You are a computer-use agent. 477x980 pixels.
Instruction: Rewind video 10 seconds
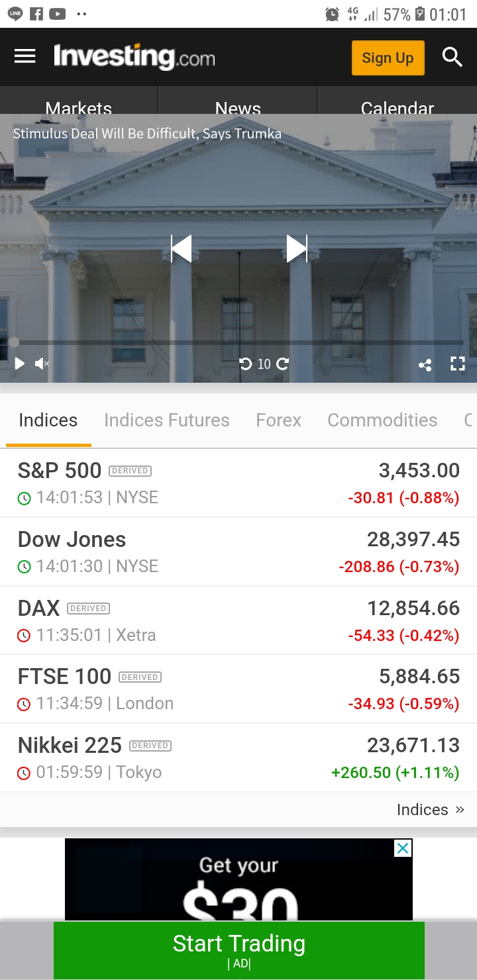coord(246,364)
